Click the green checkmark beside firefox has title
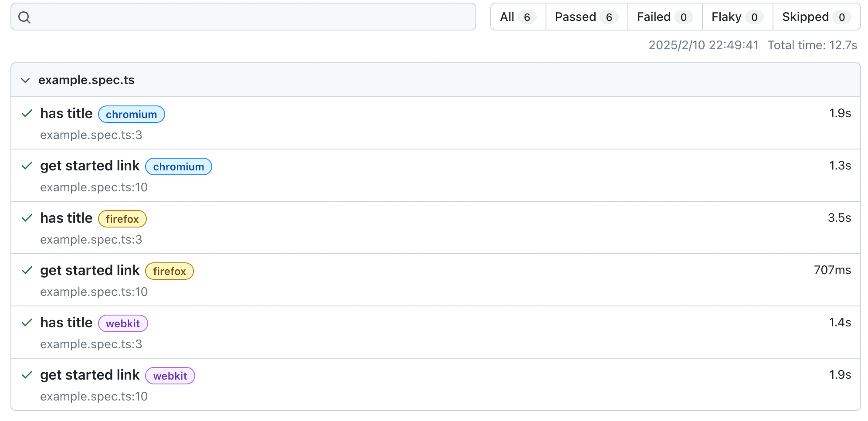 (27, 218)
